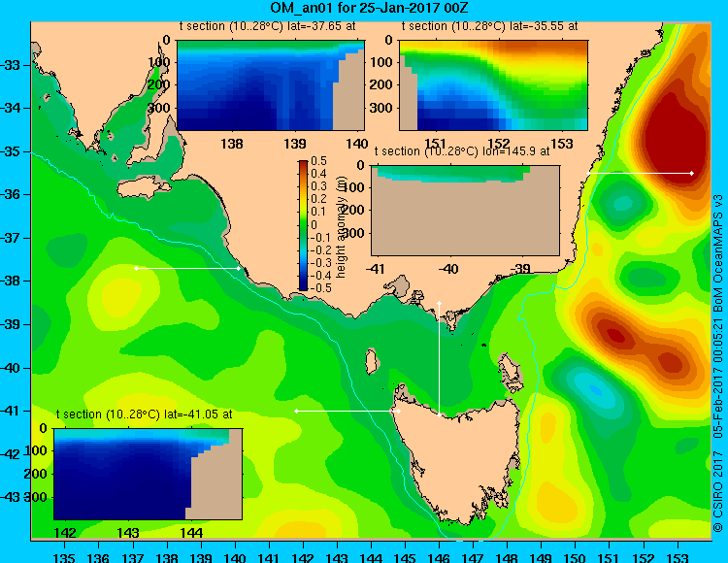Click the north endpoint diamond of the lon 145.9 section line
The image size is (728, 563).
tap(439, 303)
